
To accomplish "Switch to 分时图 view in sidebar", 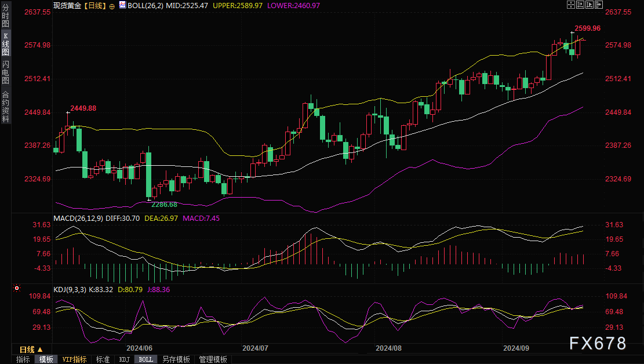I will (x=5, y=15).
